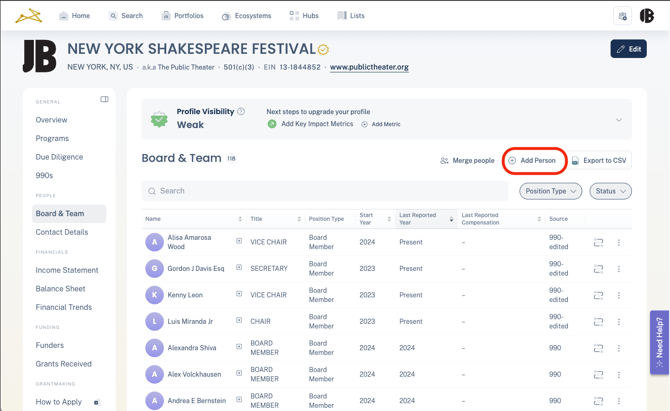Open Income Statement in the sidebar

67,270
